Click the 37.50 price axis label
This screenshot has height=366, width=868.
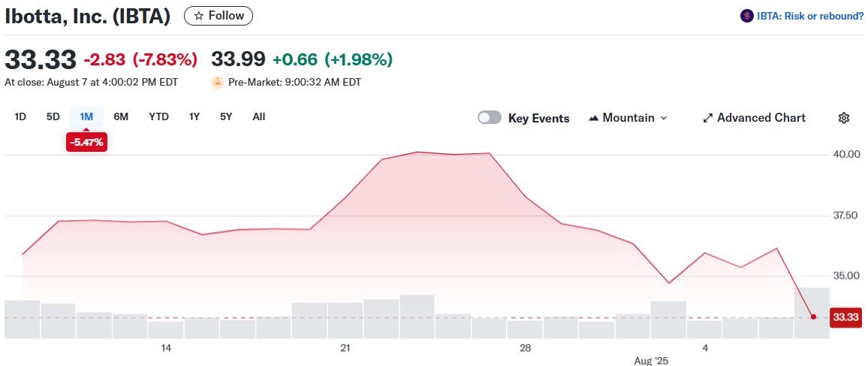coord(848,215)
